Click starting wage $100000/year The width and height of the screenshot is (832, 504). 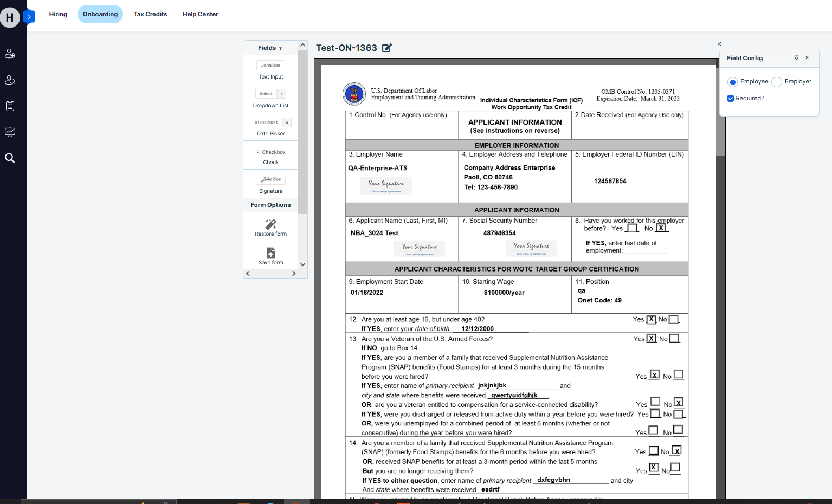pos(504,293)
